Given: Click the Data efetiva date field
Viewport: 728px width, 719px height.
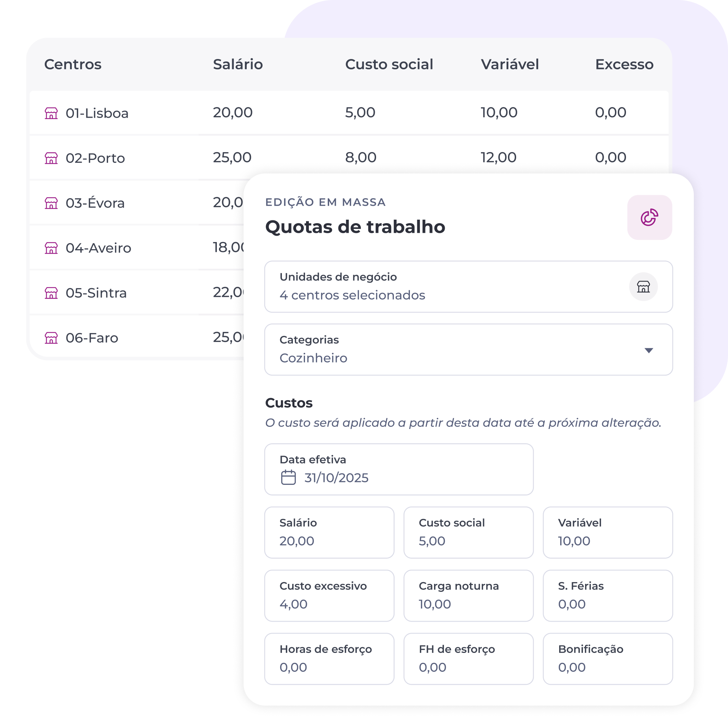Looking at the screenshot, I should (x=399, y=469).
